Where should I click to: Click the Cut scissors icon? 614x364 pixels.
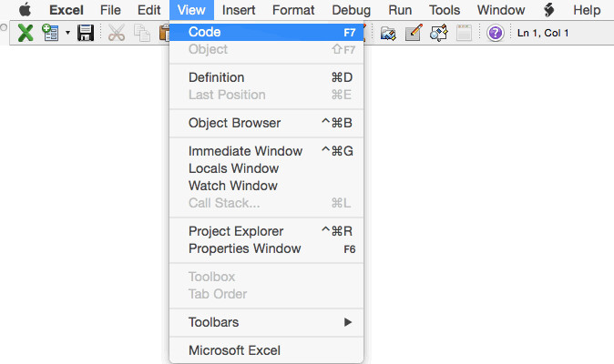click(x=117, y=34)
